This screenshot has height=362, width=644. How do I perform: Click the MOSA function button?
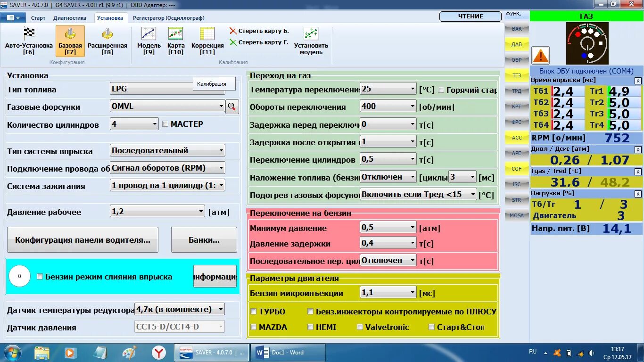[x=517, y=215]
